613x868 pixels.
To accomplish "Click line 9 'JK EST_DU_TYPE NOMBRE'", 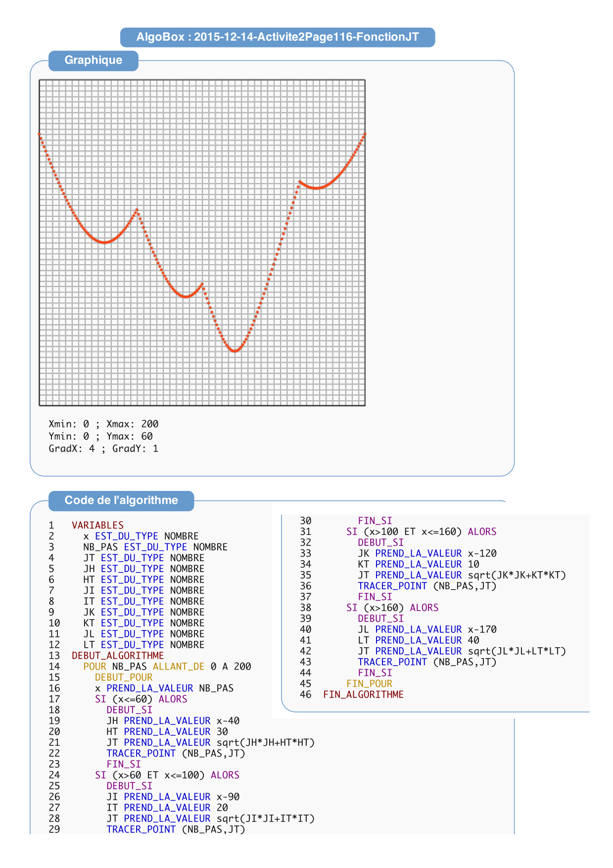I will (144, 612).
